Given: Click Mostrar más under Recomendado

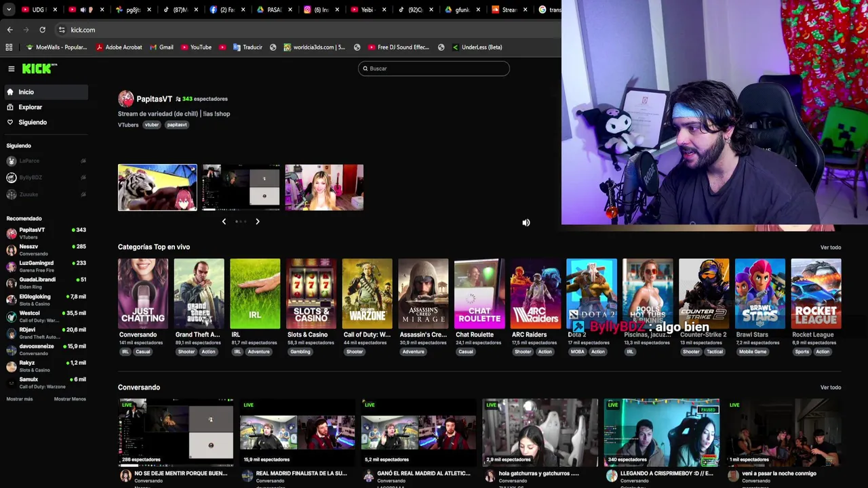Looking at the screenshot, I should point(20,399).
